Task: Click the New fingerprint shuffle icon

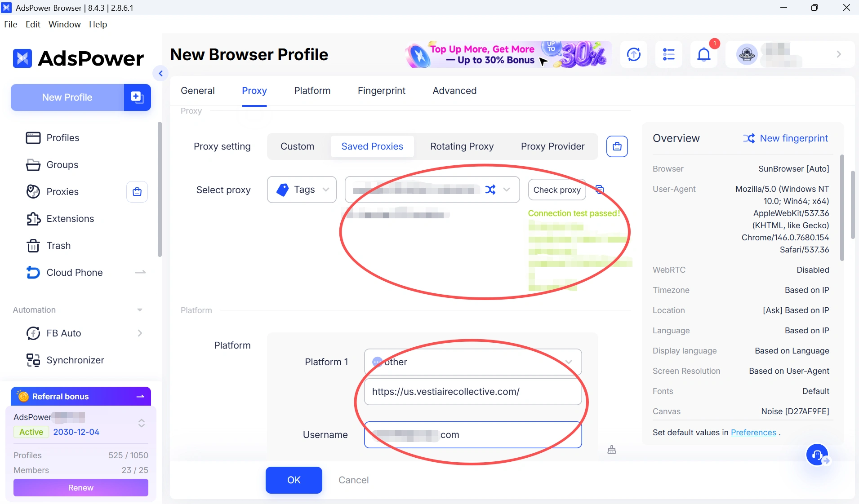Action: (749, 138)
